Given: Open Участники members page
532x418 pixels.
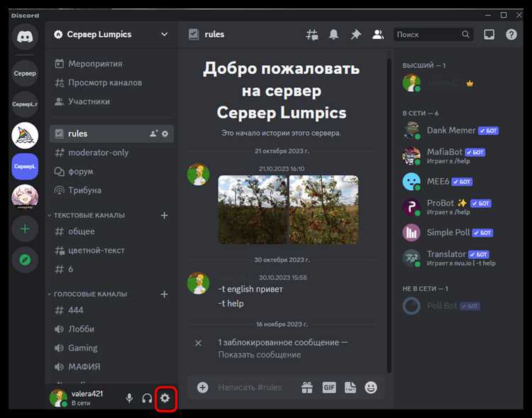Looking at the screenshot, I should tap(111, 101).
